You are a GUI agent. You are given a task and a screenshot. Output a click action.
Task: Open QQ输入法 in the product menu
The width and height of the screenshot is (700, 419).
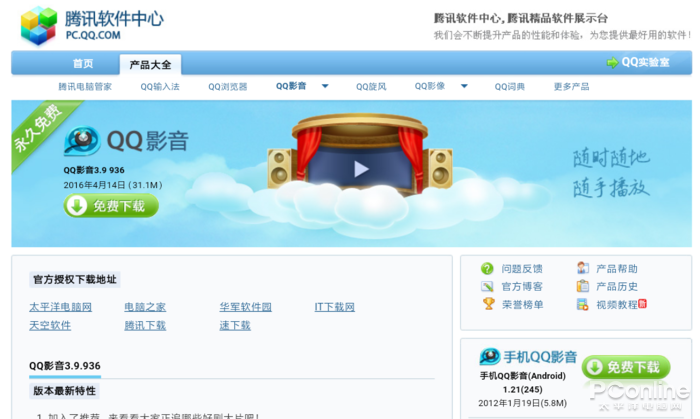pos(160,87)
